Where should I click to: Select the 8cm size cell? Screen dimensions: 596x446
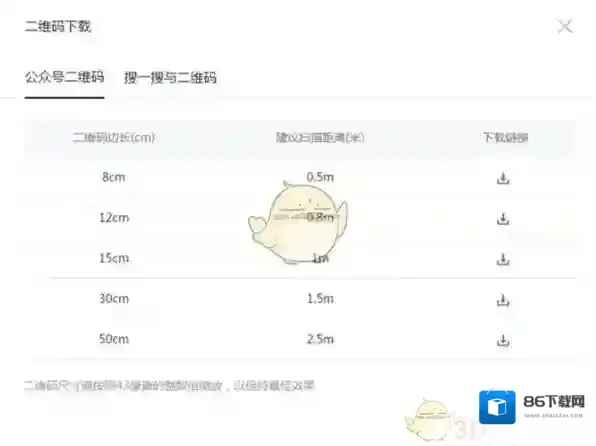[114, 177]
